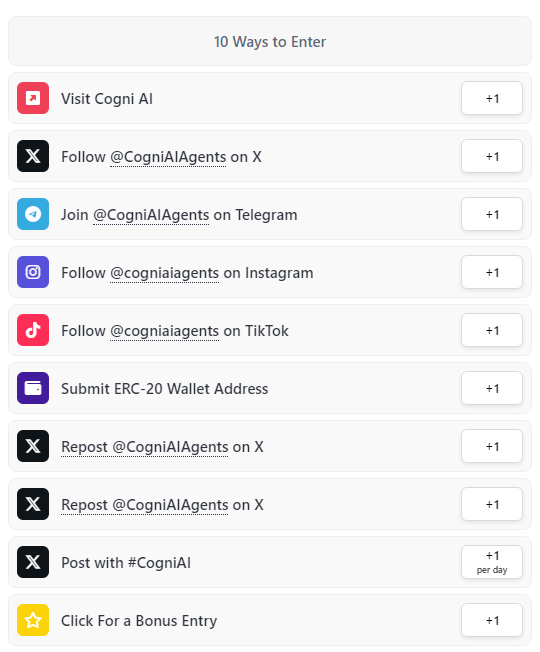This screenshot has height=652, width=540.
Task: Claim the +1 for the Bonus Entry
Action: pyautogui.click(x=492, y=620)
